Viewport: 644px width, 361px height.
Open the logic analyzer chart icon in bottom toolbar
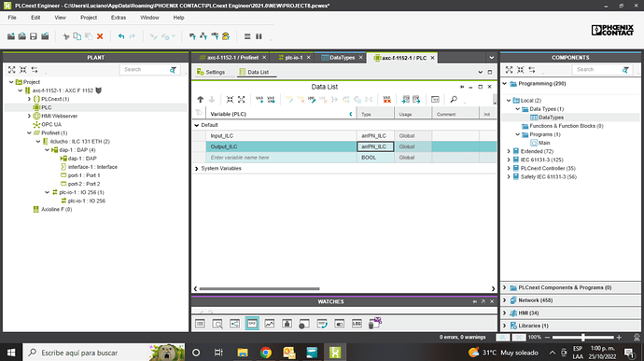pos(270,324)
